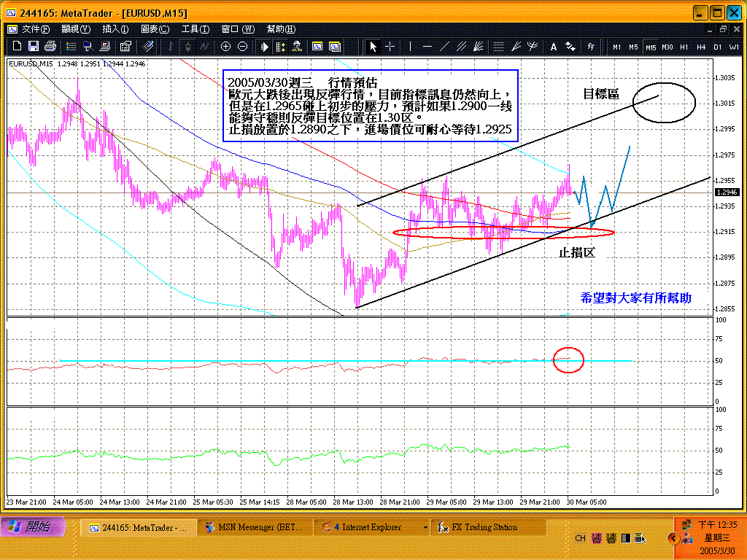The height and width of the screenshot is (560, 747).
Task: Open the 插入 (Insert) menu
Action: (x=115, y=29)
